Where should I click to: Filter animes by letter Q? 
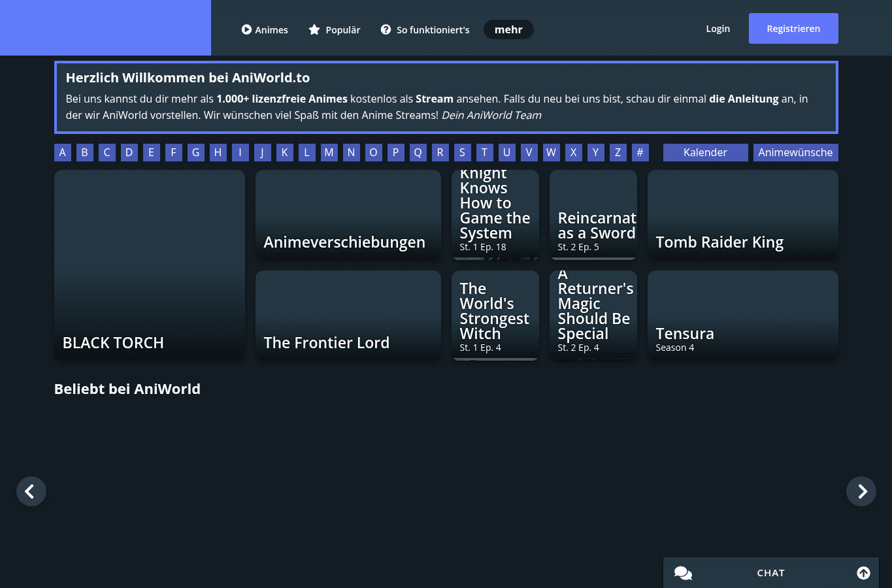coord(418,152)
